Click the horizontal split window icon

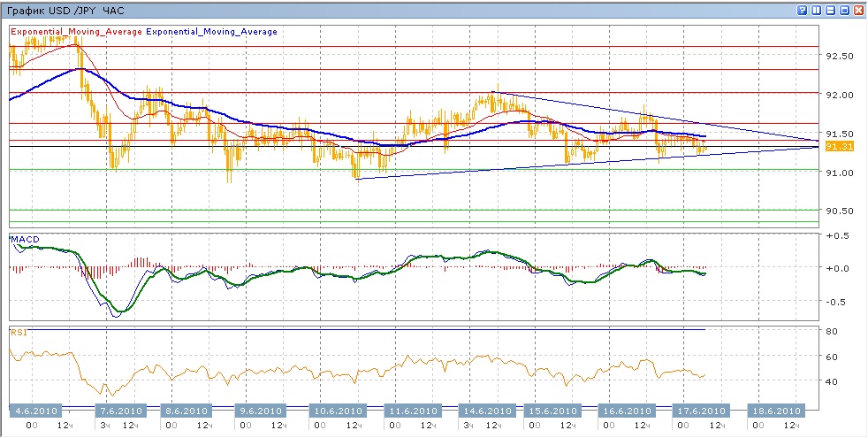831,10
